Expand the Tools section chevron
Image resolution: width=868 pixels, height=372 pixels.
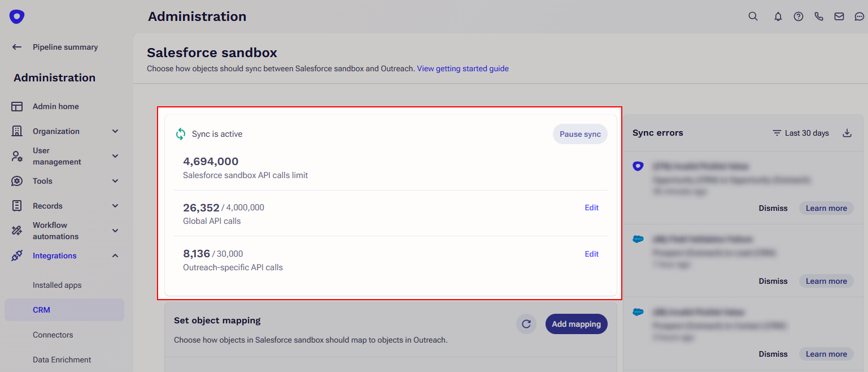[115, 181]
